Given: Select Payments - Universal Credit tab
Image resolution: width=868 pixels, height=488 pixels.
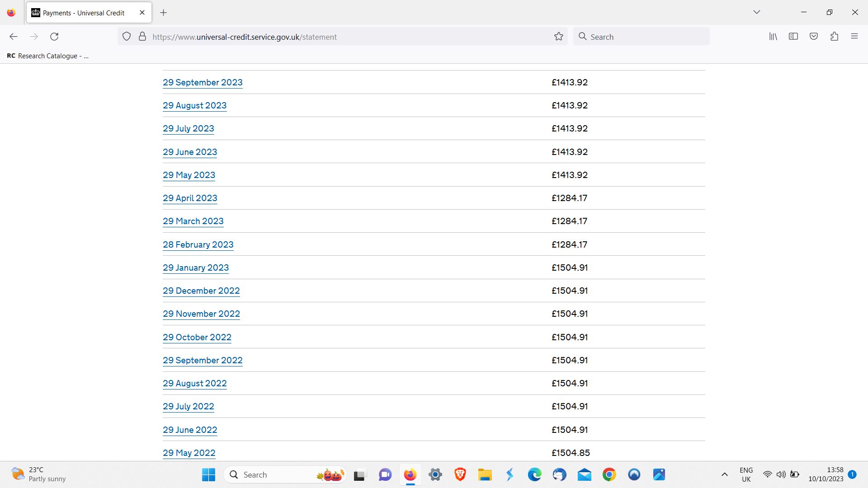Looking at the screenshot, I should click(84, 13).
